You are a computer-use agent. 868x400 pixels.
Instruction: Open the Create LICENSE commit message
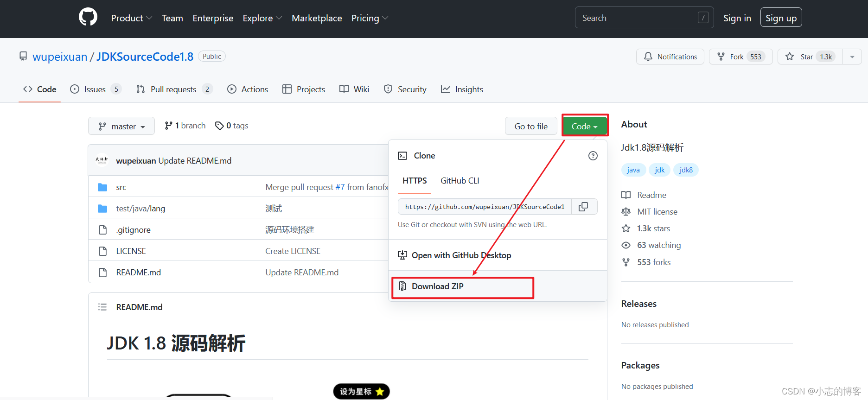(x=293, y=251)
